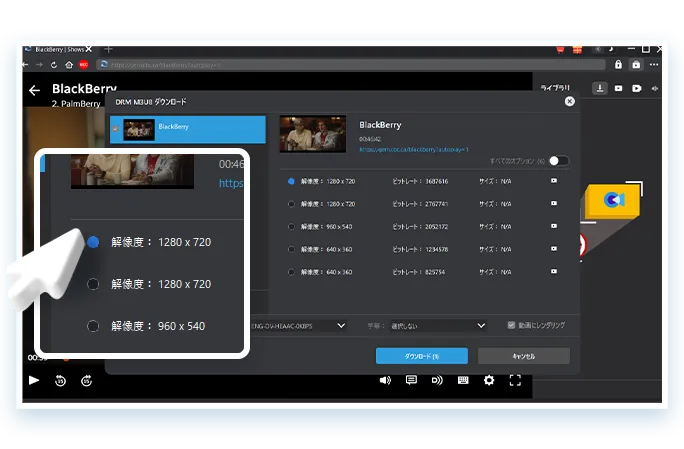Rewind 15 seconds in the player

pyautogui.click(x=60, y=380)
